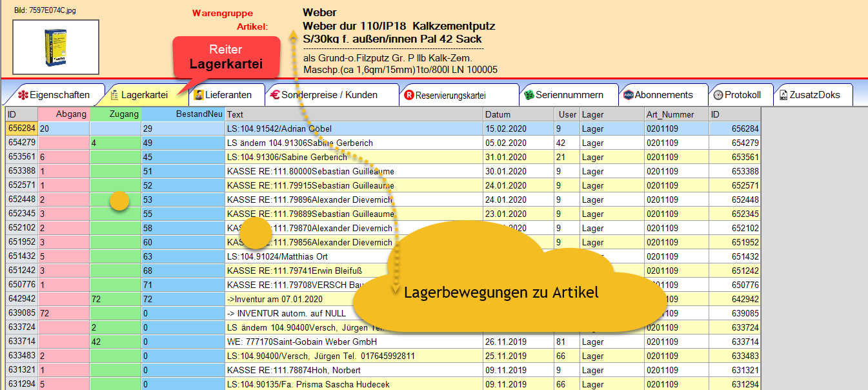Click text '->Inventur am 07.01.2020'
Viewport: 868px width, 390px height.
[274, 299]
